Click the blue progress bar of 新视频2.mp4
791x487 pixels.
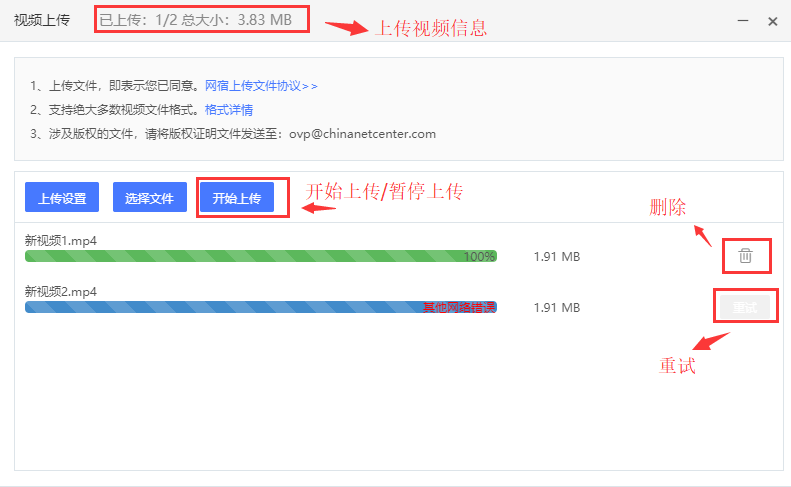[261, 307]
